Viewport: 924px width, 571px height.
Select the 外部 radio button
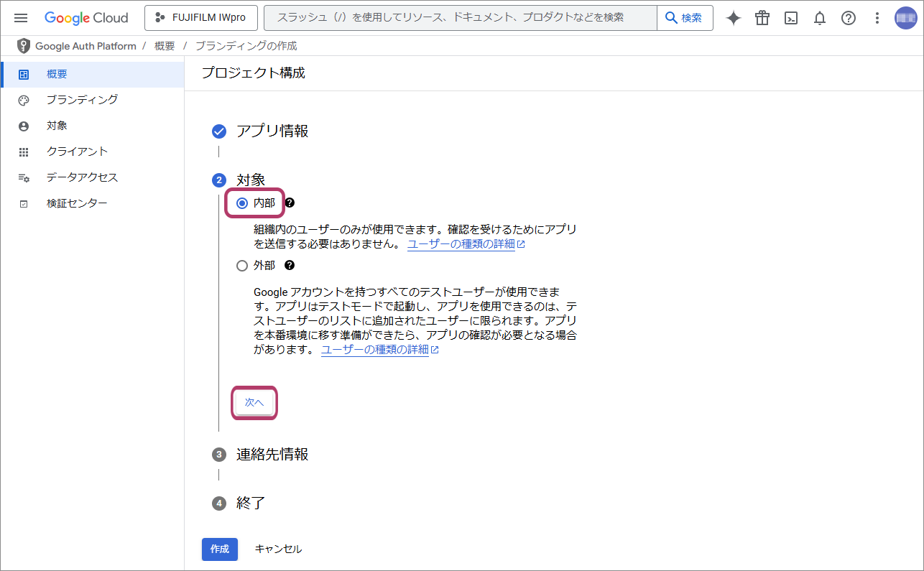(x=242, y=266)
